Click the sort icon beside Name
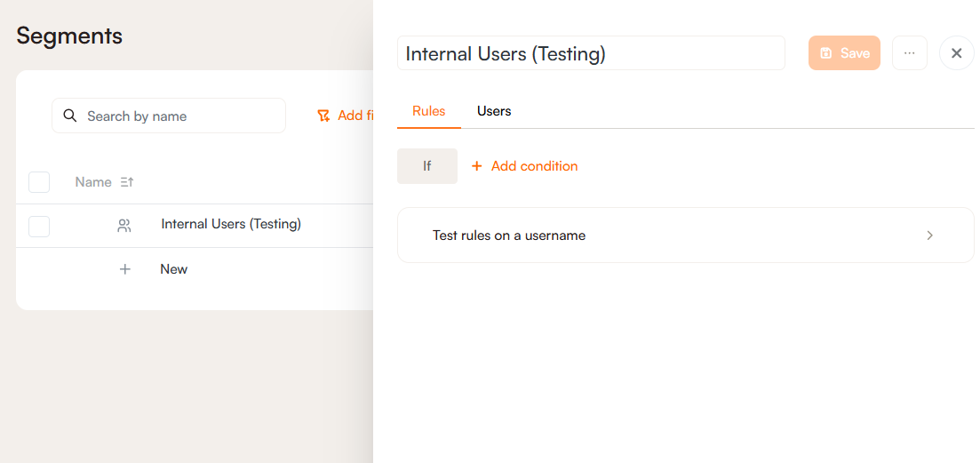Screen dimensions: 980x463 pyautogui.click(x=126, y=182)
